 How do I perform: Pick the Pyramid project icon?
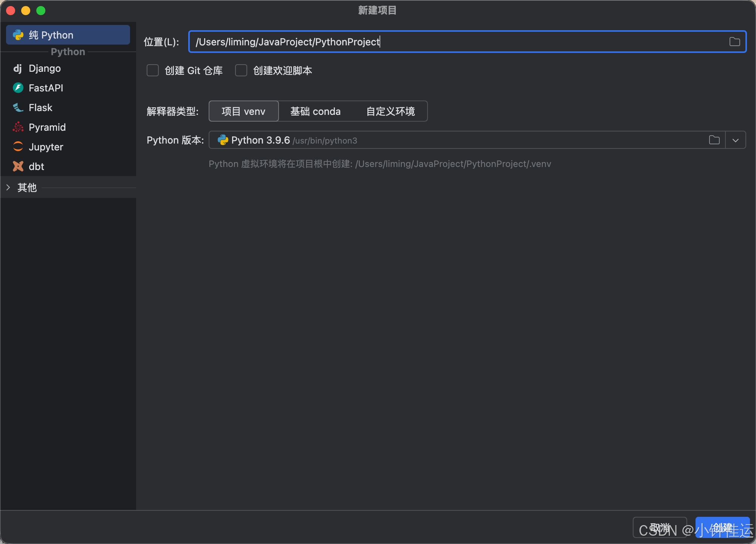point(18,127)
